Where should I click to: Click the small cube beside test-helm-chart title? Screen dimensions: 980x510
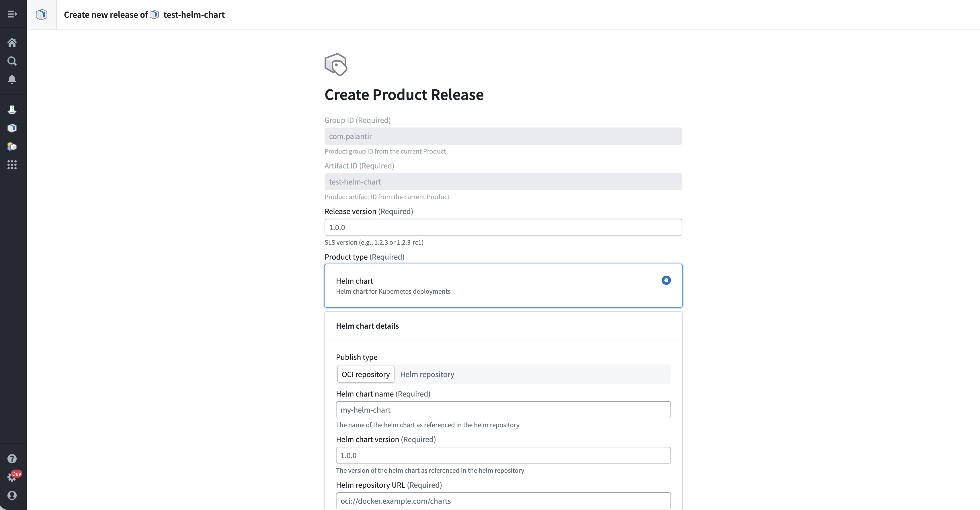[154, 14]
